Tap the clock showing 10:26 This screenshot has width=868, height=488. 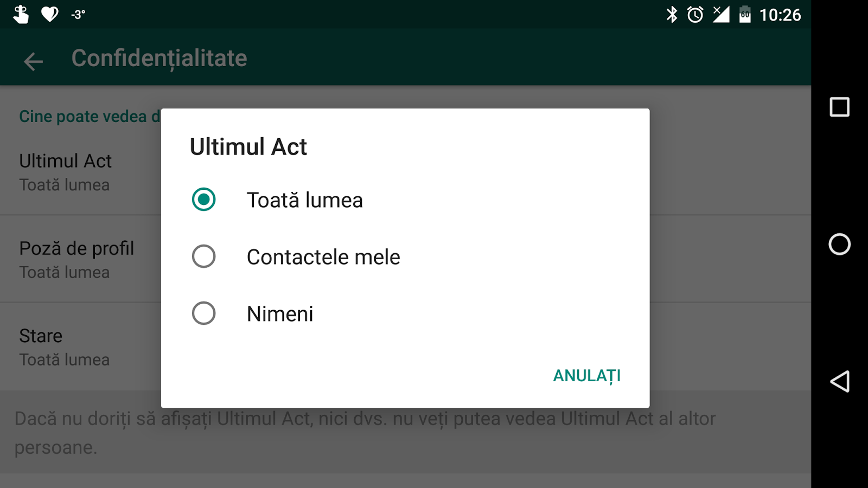(780, 15)
